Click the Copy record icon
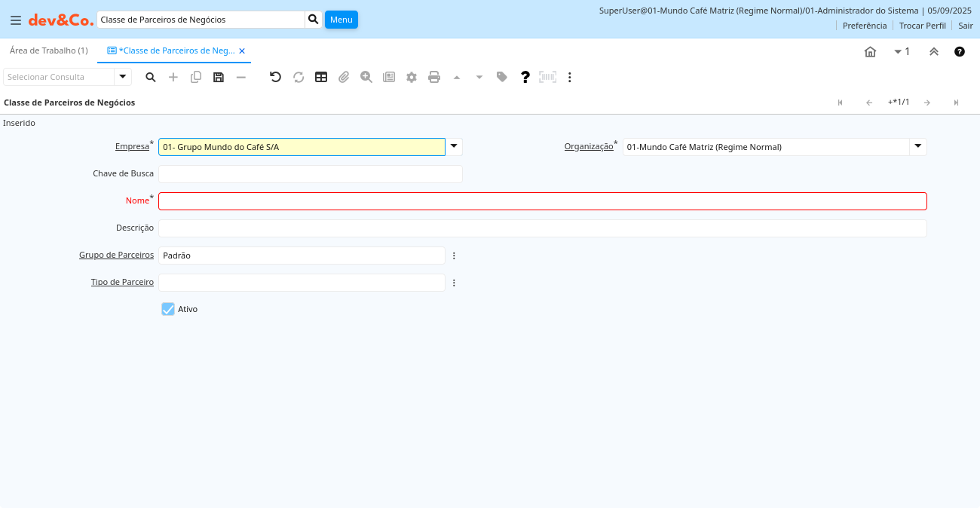The image size is (980, 508). pyautogui.click(x=196, y=77)
